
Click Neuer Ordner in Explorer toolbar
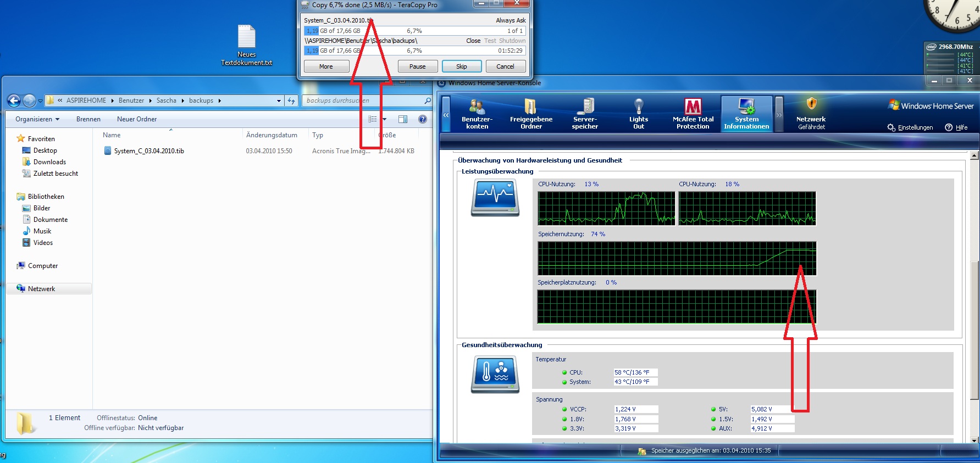coord(137,119)
